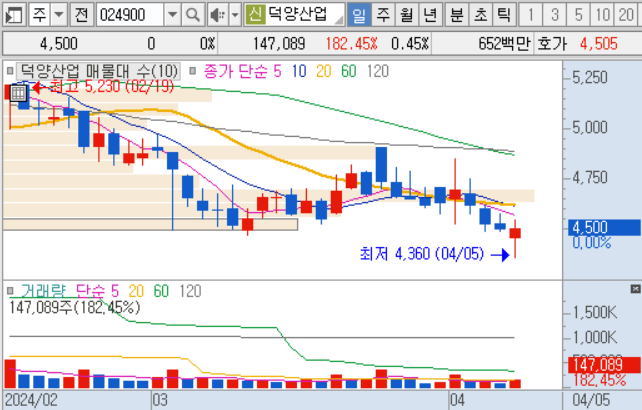Select interval button 20
Screen dimensions: 642x410
[x=626, y=15]
